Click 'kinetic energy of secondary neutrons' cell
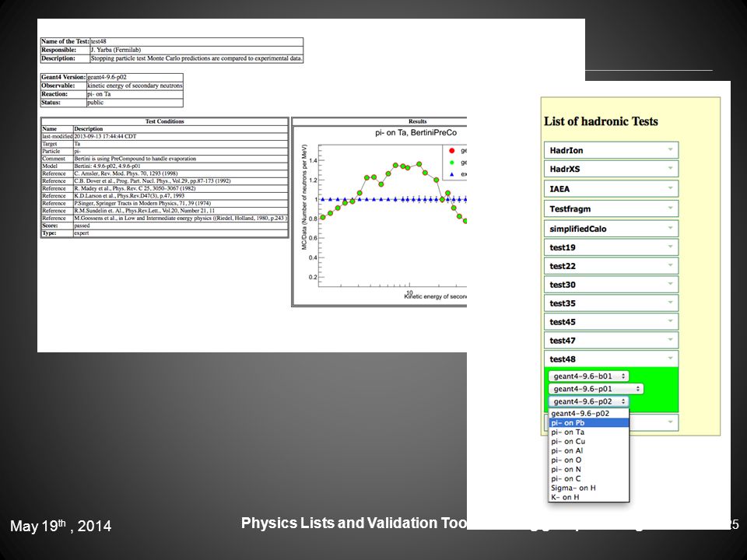This screenshot has height=560, width=747. point(135,86)
